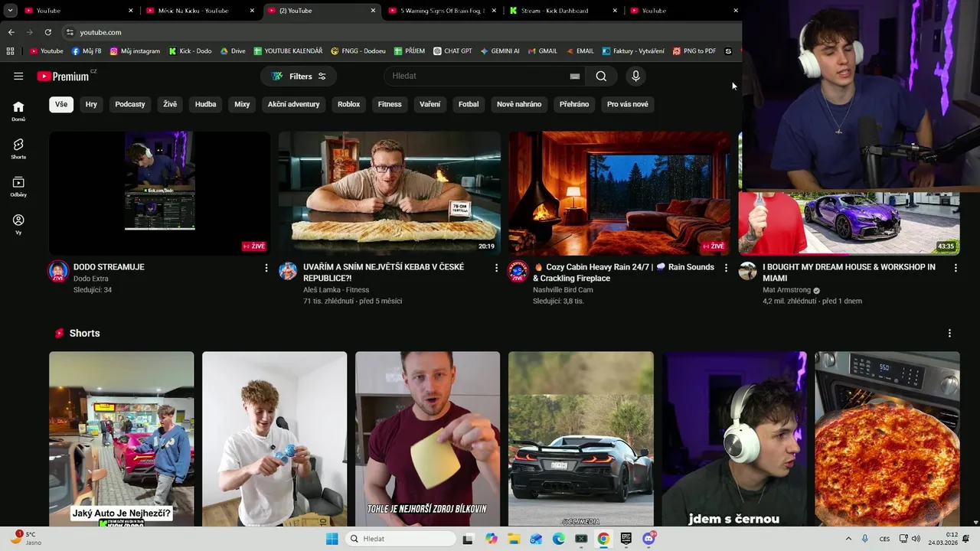Screen dimensions: 980x551
Task: Start voice search with microphone icon
Action: 635,76
